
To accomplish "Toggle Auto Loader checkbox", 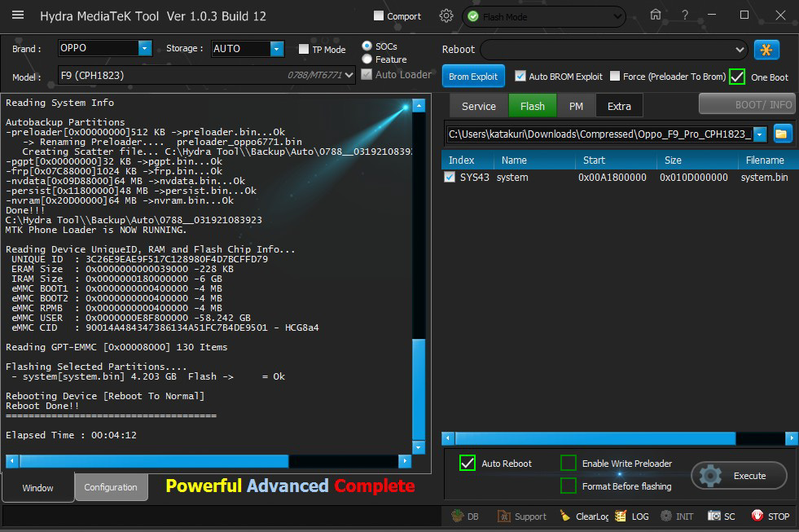I will [367, 74].
